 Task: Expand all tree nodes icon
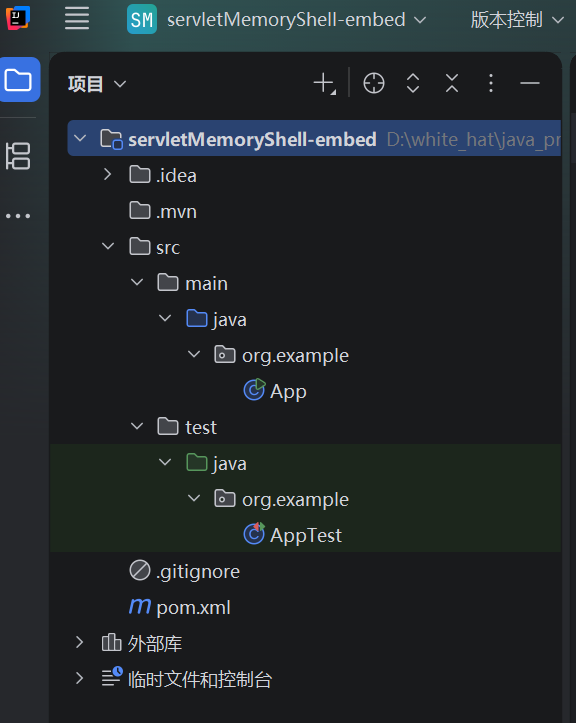point(413,83)
